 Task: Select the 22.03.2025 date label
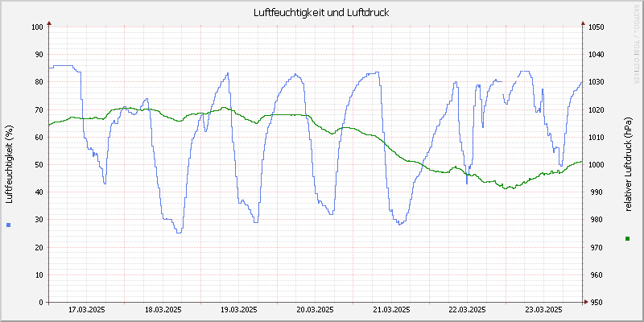(467, 310)
